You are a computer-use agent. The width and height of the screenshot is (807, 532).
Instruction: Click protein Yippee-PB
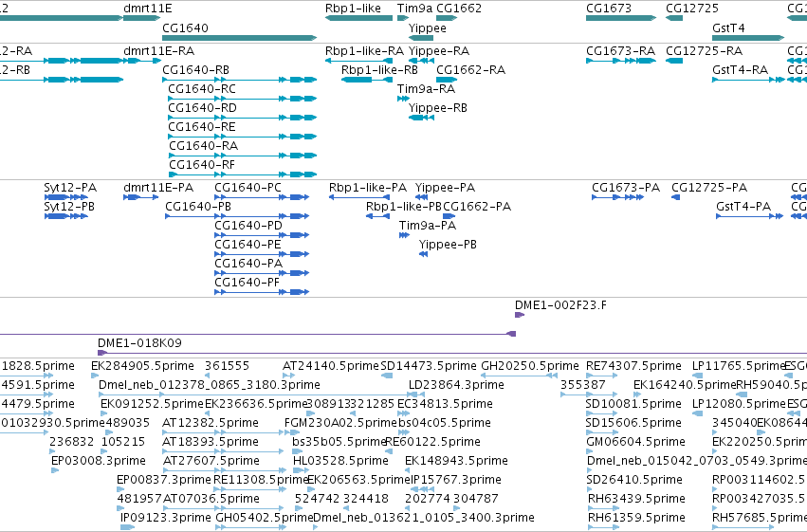click(424, 254)
